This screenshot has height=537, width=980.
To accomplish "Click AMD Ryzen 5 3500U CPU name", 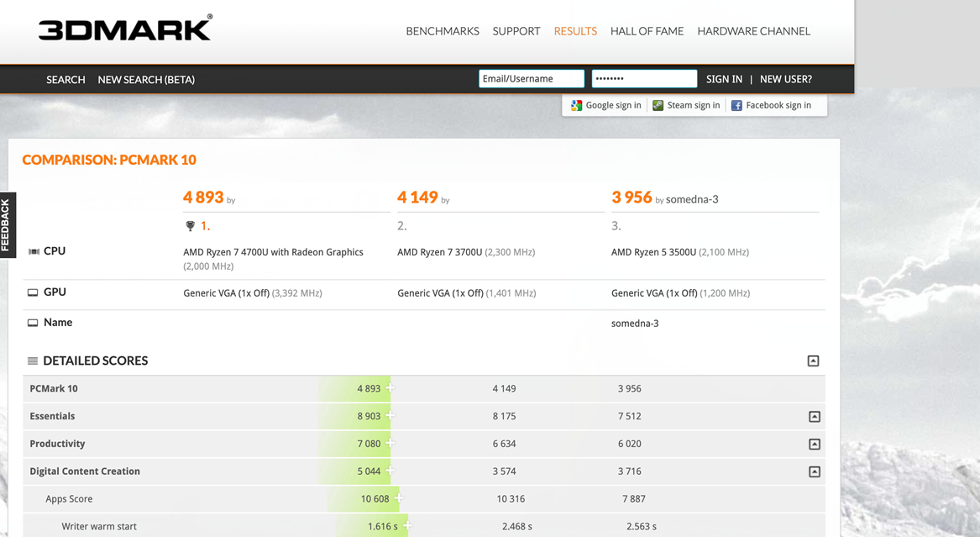I will [x=653, y=252].
